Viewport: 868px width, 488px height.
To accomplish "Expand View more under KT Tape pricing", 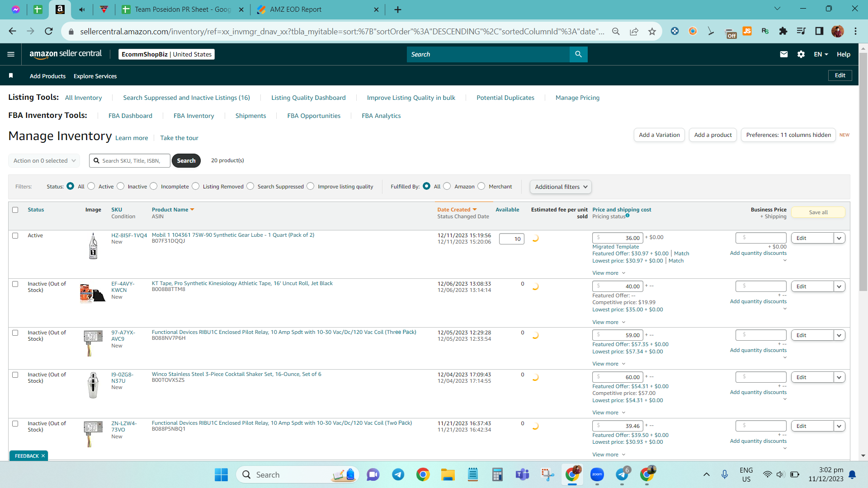I will (x=609, y=322).
